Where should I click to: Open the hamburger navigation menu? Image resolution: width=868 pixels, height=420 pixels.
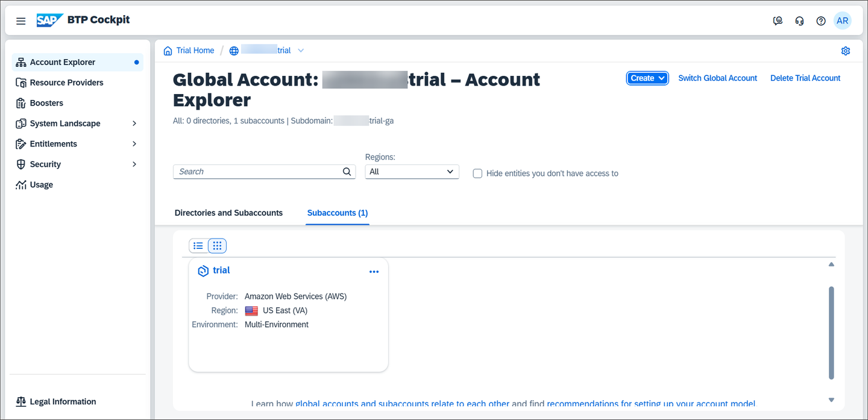coord(21,21)
